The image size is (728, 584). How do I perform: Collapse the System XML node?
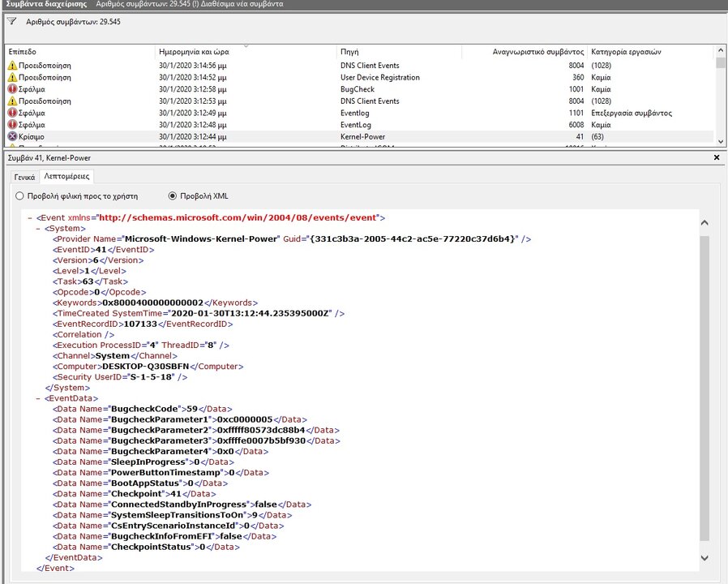[x=38, y=229]
